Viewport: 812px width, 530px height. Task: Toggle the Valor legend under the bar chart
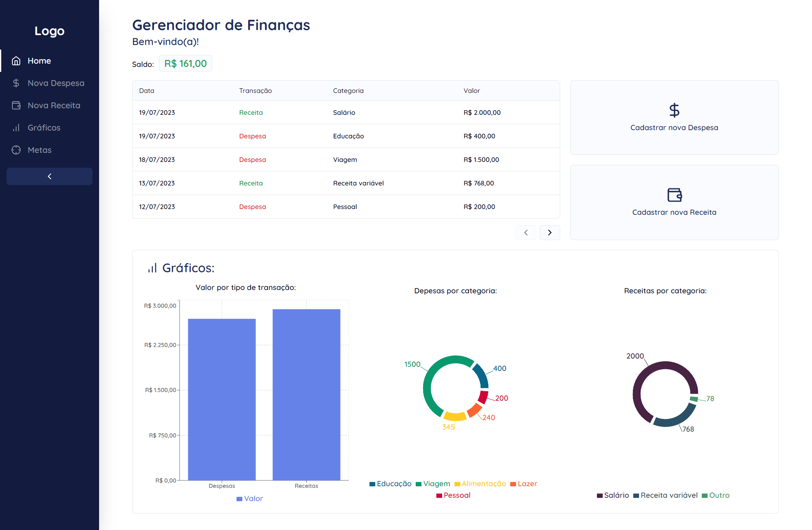[249, 499]
